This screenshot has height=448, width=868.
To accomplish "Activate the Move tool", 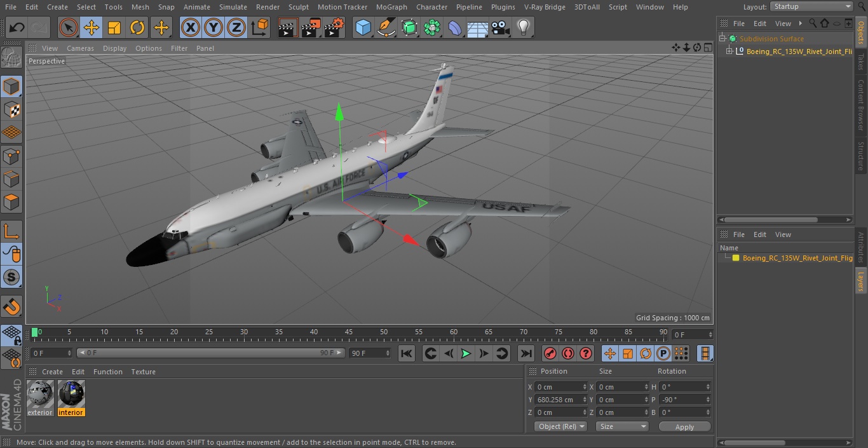I will click(x=92, y=27).
